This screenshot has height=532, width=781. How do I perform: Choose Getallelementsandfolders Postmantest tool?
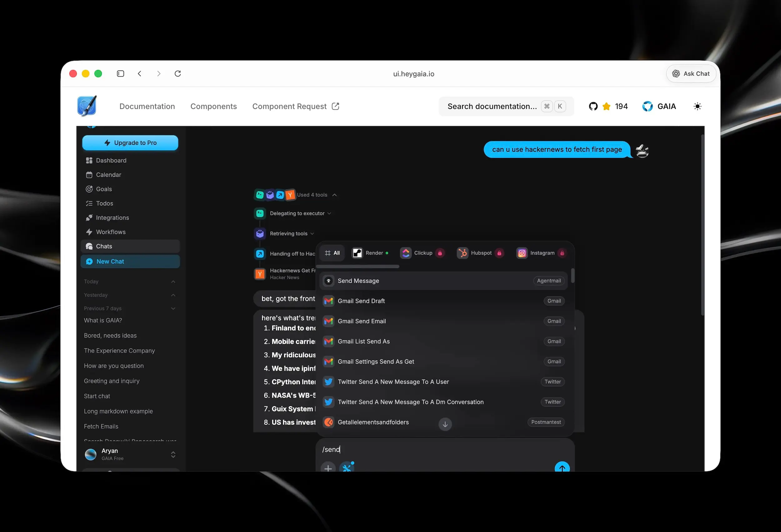point(443,422)
